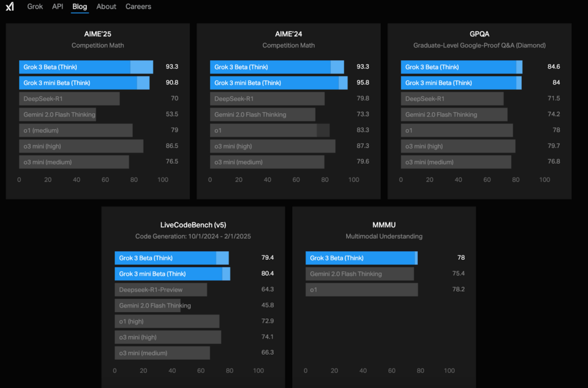Click the o1 bar in the GPQA chart
The height and width of the screenshot is (388, 588).
coord(457,130)
